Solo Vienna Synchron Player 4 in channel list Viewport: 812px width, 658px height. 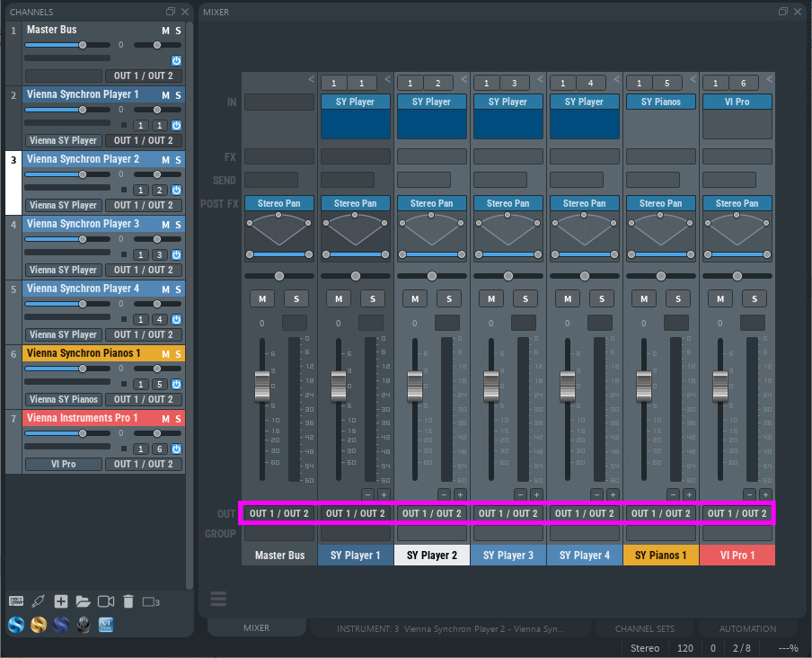(x=178, y=289)
